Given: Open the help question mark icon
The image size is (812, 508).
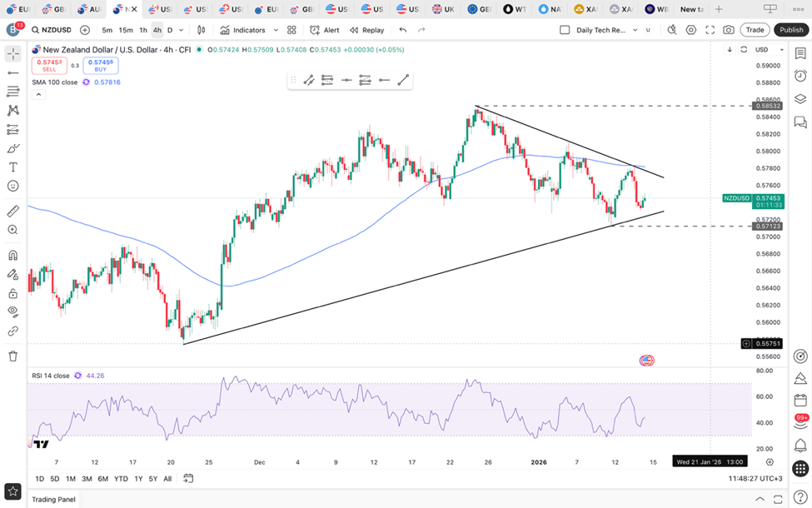Looking at the screenshot, I should click(x=800, y=498).
